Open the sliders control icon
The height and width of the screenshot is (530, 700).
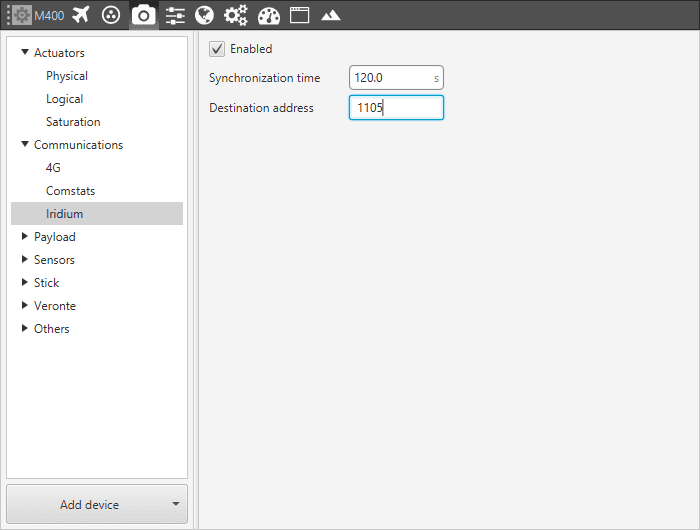point(175,16)
